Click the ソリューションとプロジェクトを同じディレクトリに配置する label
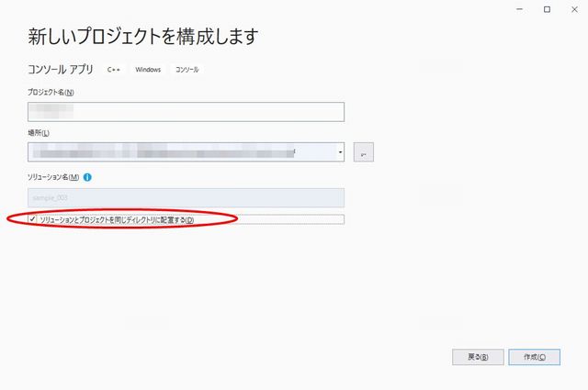Image resolution: width=588 pixels, height=390 pixels. [x=117, y=220]
